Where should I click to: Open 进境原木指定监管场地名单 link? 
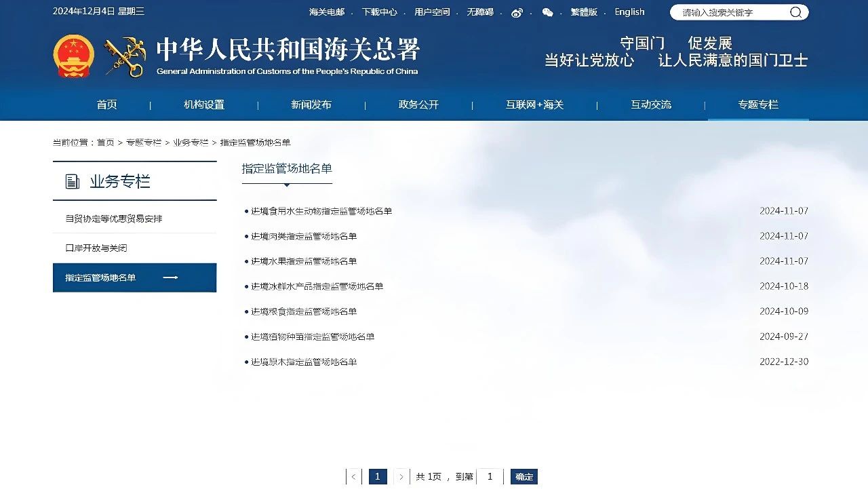coord(304,362)
